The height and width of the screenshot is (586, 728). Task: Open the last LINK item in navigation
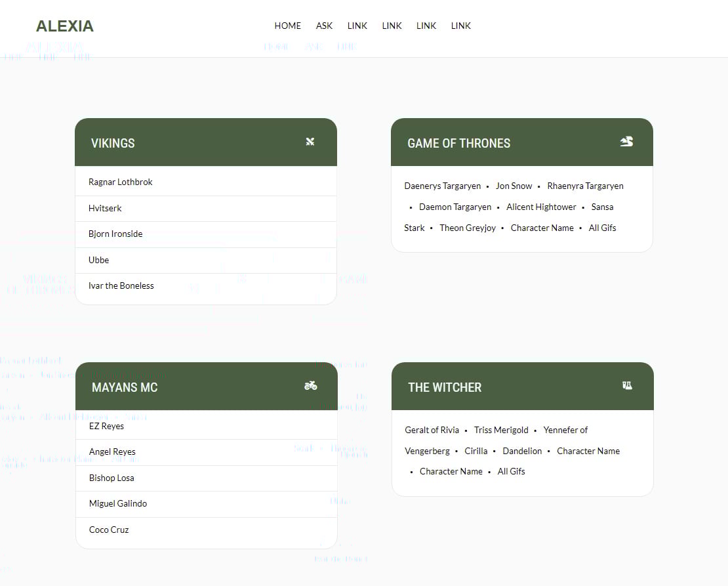coord(460,26)
